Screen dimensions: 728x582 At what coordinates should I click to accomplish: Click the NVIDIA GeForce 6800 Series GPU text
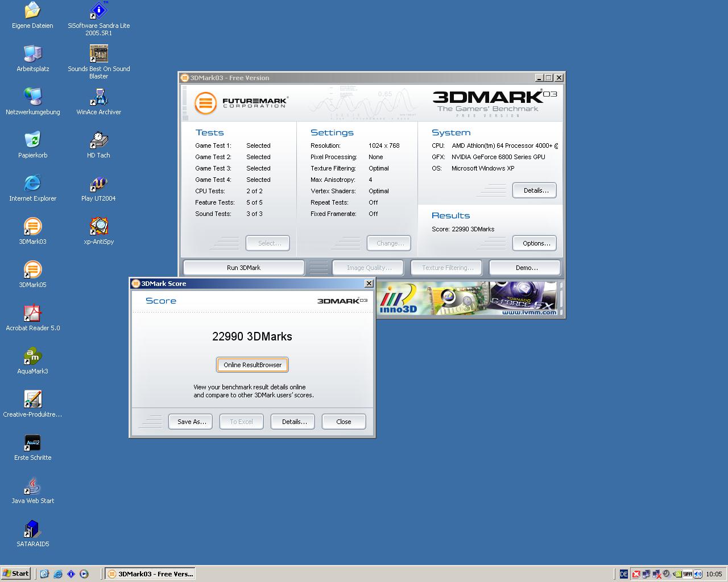(x=498, y=157)
